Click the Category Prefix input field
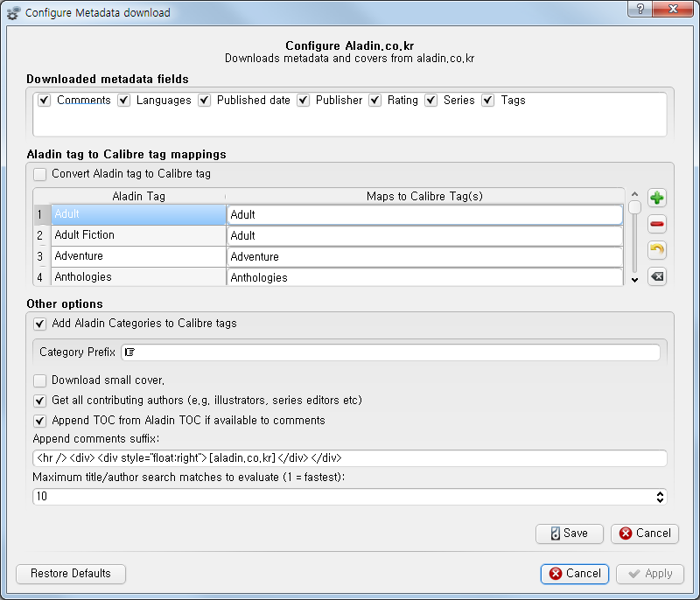Image resolution: width=700 pixels, height=600 pixels. point(390,352)
